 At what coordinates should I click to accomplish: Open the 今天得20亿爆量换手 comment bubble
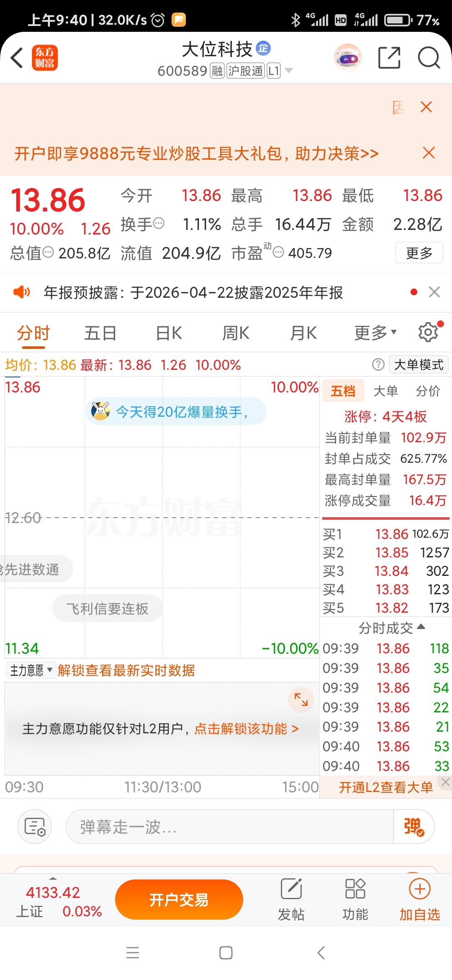[176, 411]
